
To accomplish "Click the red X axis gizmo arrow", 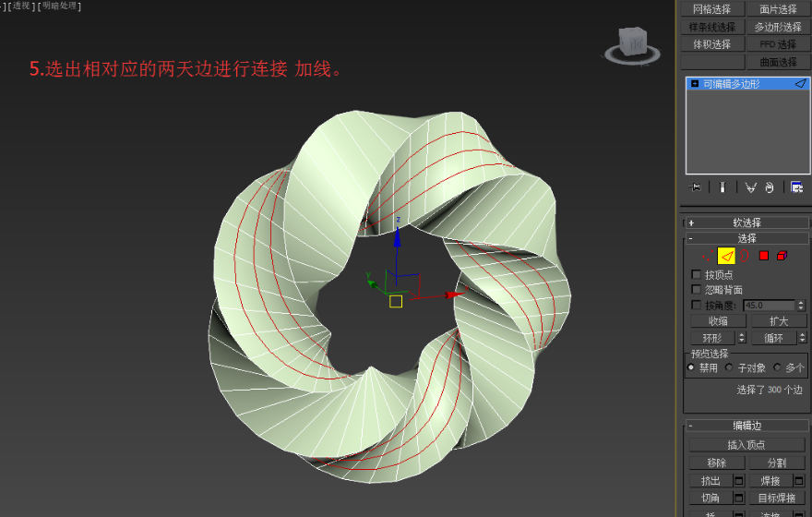I will [x=455, y=295].
